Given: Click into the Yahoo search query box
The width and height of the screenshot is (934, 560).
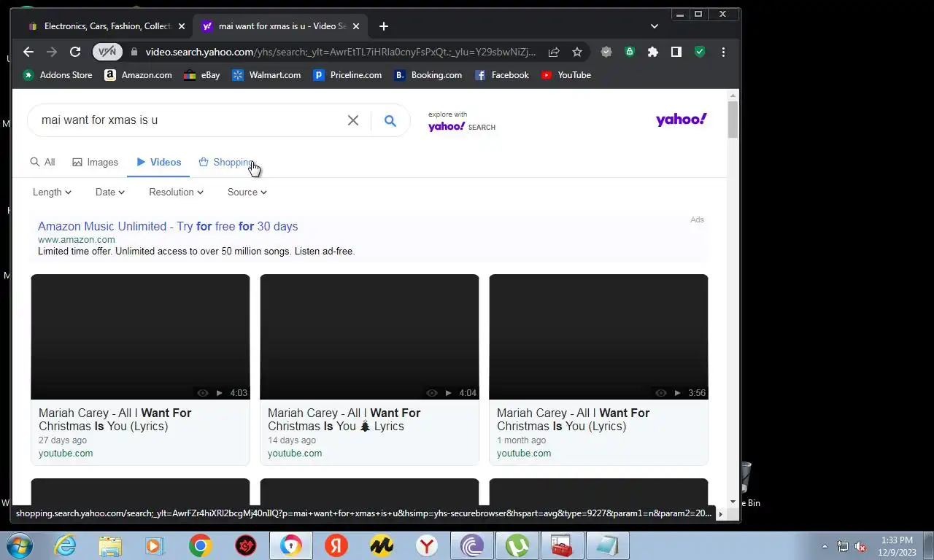Looking at the screenshot, I should click(190, 120).
